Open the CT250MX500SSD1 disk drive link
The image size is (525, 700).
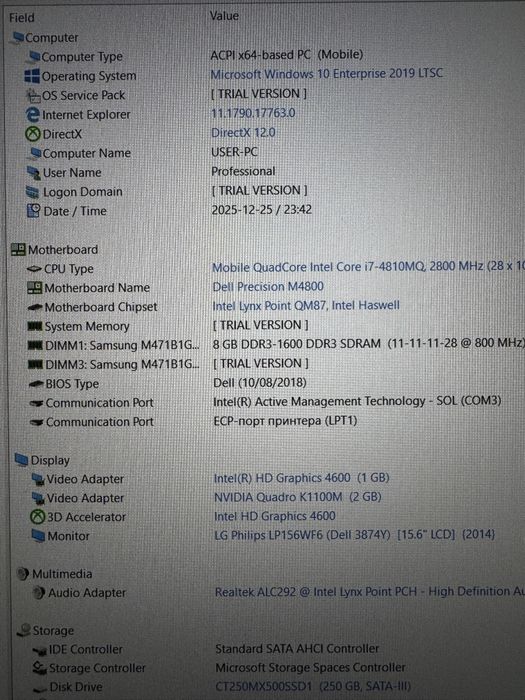[313, 686]
